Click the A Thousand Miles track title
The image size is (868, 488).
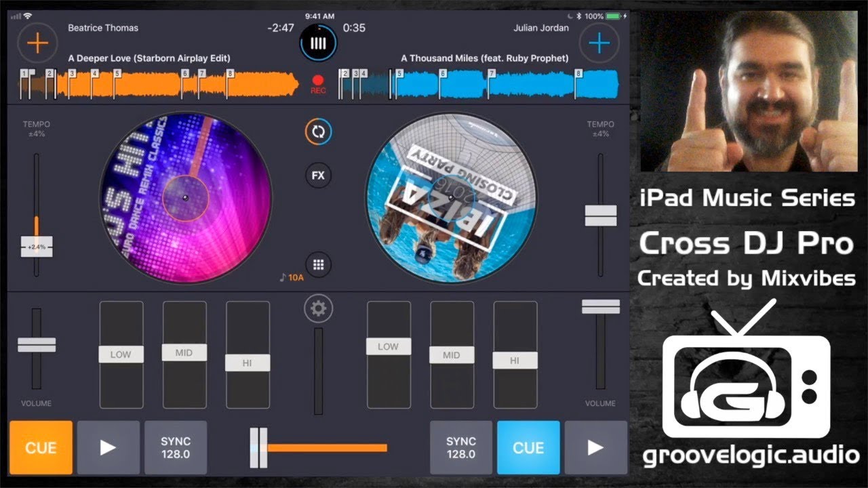(485, 58)
